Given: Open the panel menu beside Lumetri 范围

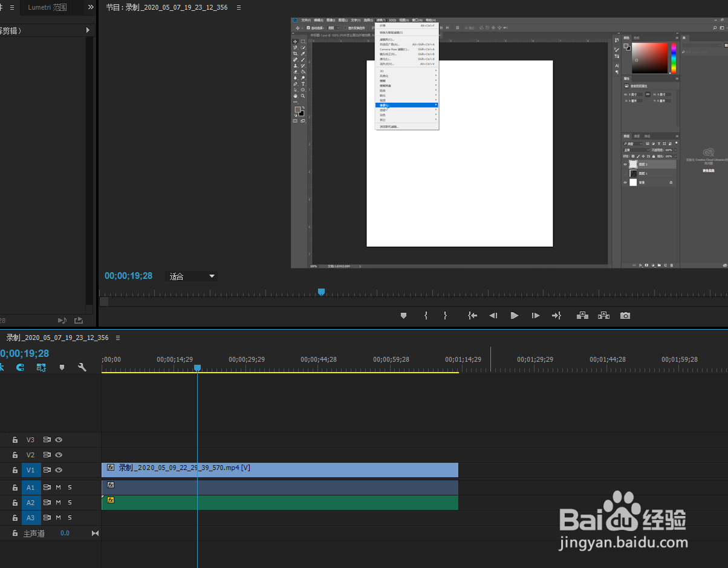Looking at the screenshot, I should pyautogui.click(x=11, y=7).
